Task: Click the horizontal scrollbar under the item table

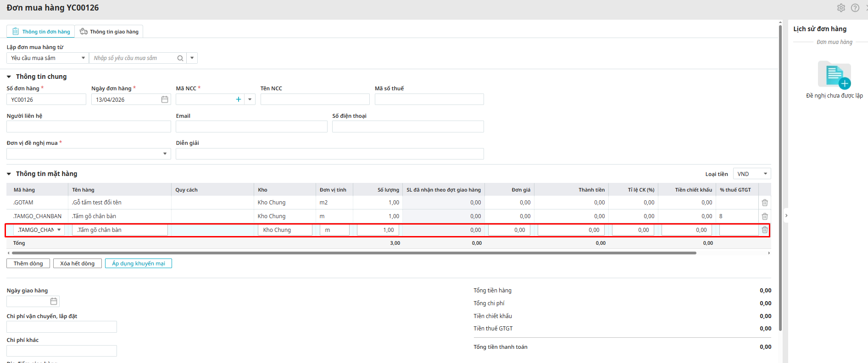Action: coord(353,253)
